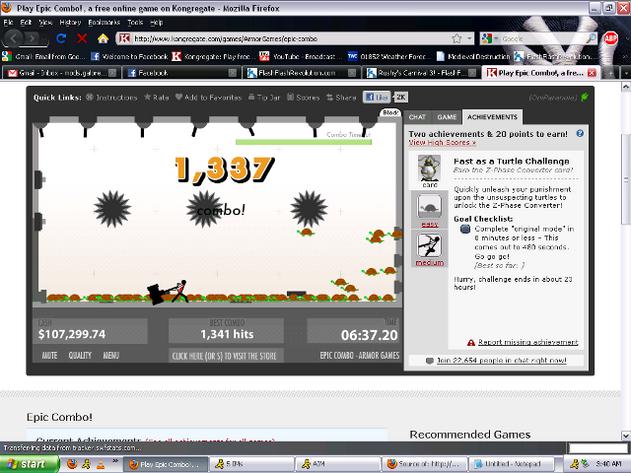Image resolution: width=631 pixels, height=473 pixels.
Task: Click the Firefox Back navigation arrow
Action: [14, 39]
